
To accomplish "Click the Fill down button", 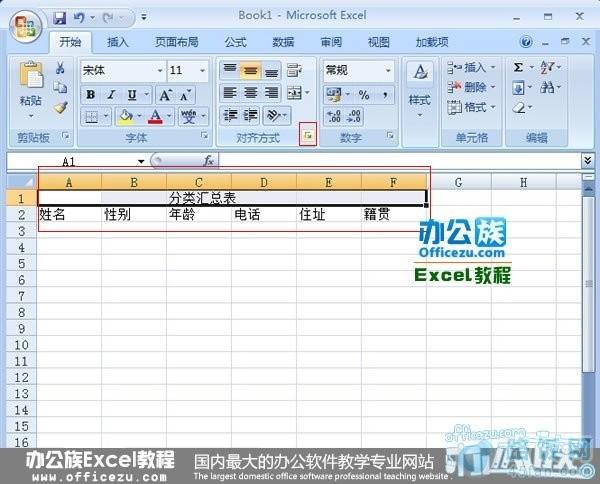I will point(518,88).
